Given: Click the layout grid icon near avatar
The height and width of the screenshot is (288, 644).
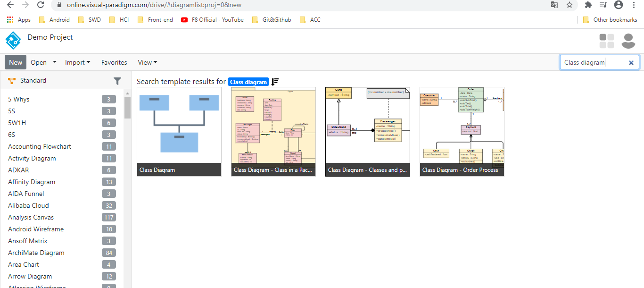Looking at the screenshot, I should point(606,41).
